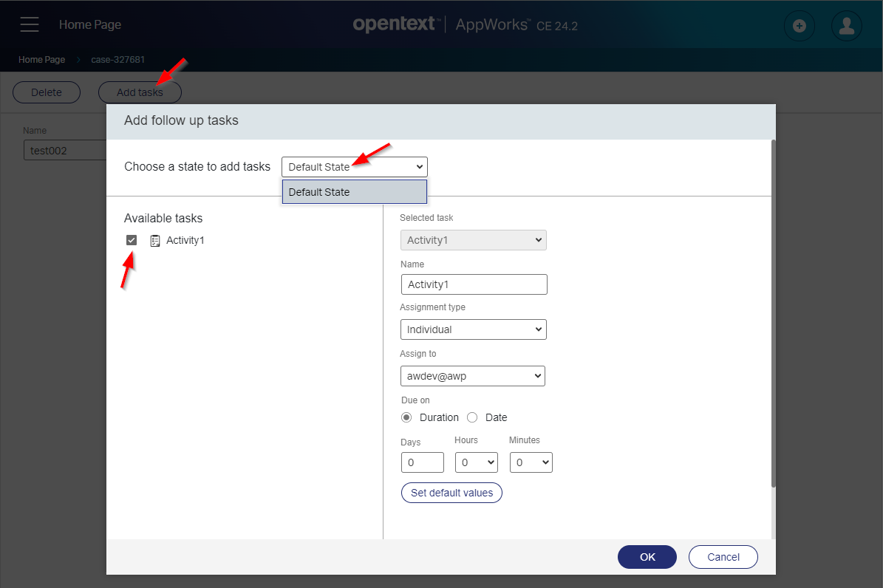Image resolution: width=883 pixels, height=588 pixels.
Task: Open the user profile icon
Action: tap(846, 26)
